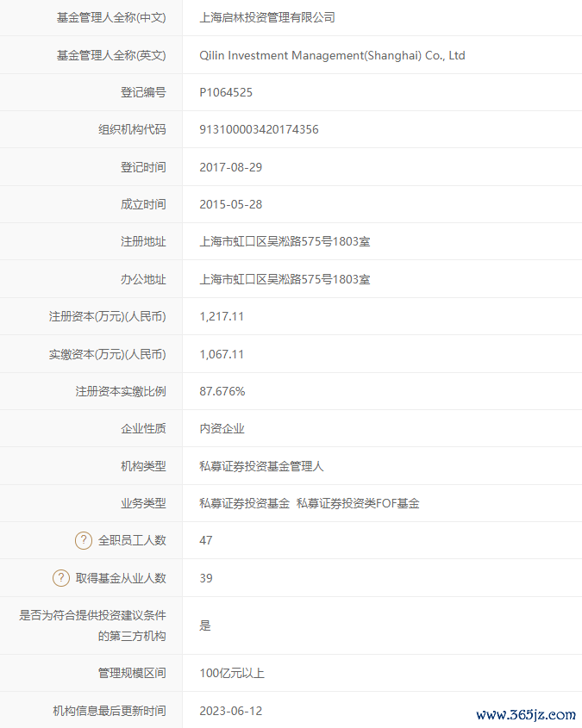Click the 业务类型 label
The height and width of the screenshot is (728, 582).
click(x=143, y=503)
